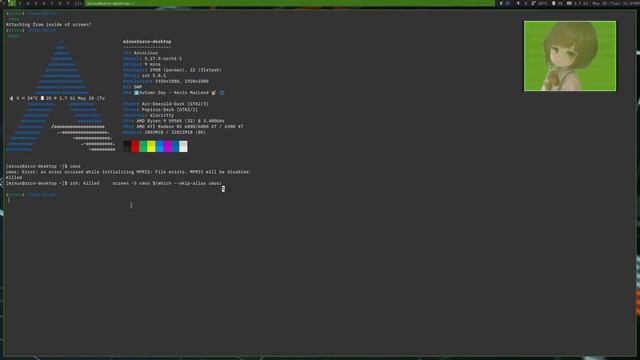Select the highlighted workspace tag 1 in the bar

(x=11, y=3)
